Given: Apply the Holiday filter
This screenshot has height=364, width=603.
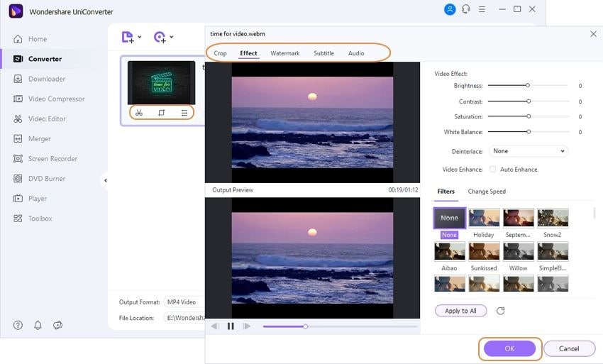Looking at the screenshot, I should click(x=484, y=218).
